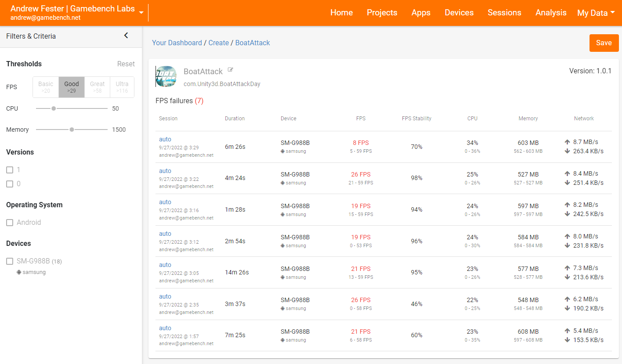Click the 46% FPS stability value
The image size is (622, 364).
tap(416, 304)
